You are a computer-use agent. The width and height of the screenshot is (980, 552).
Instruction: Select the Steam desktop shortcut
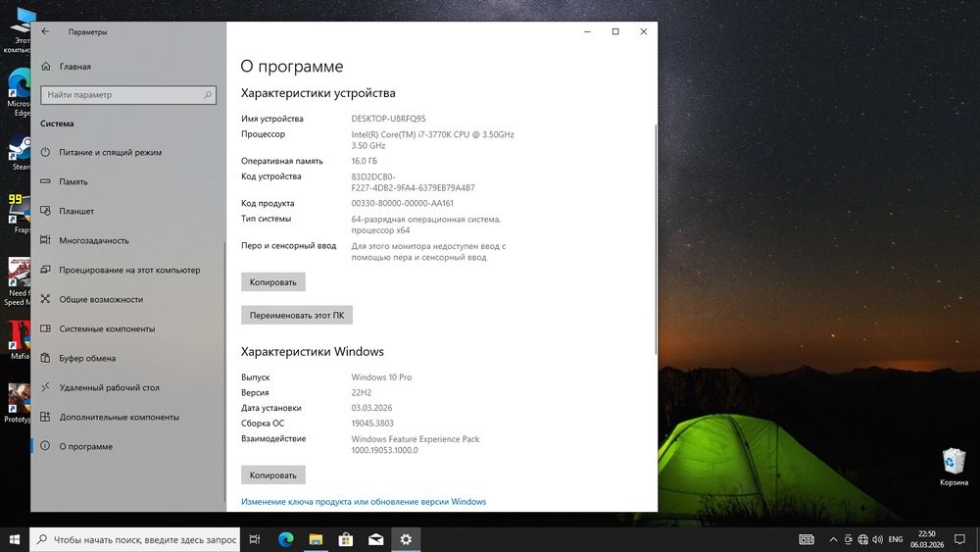coord(20,153)
